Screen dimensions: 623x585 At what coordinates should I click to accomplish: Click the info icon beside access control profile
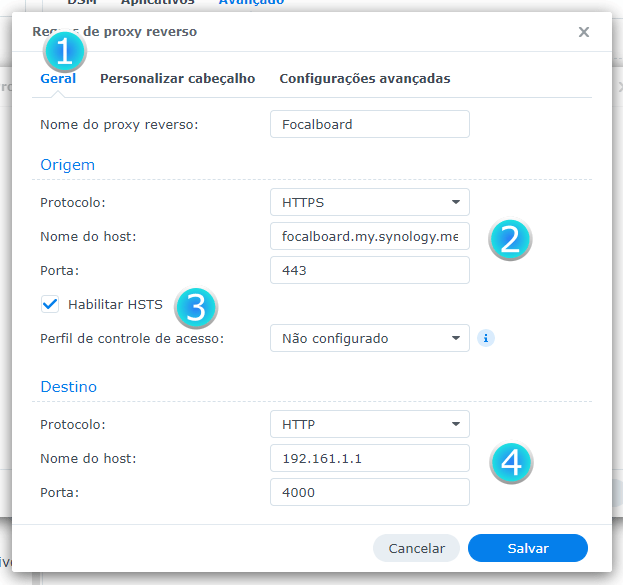(486, 338)
